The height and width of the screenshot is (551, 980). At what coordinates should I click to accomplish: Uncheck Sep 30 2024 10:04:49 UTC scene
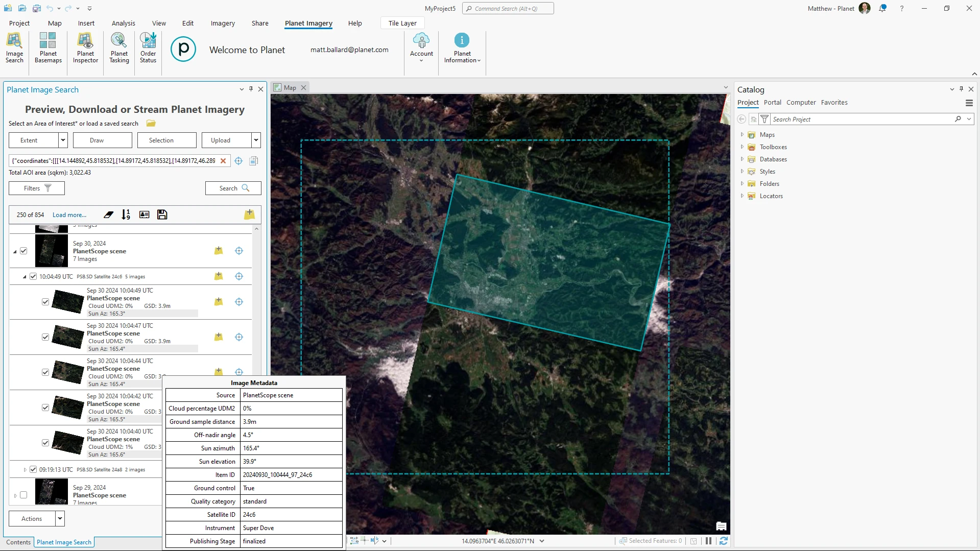pyautogui.click(x=45, y=302)
